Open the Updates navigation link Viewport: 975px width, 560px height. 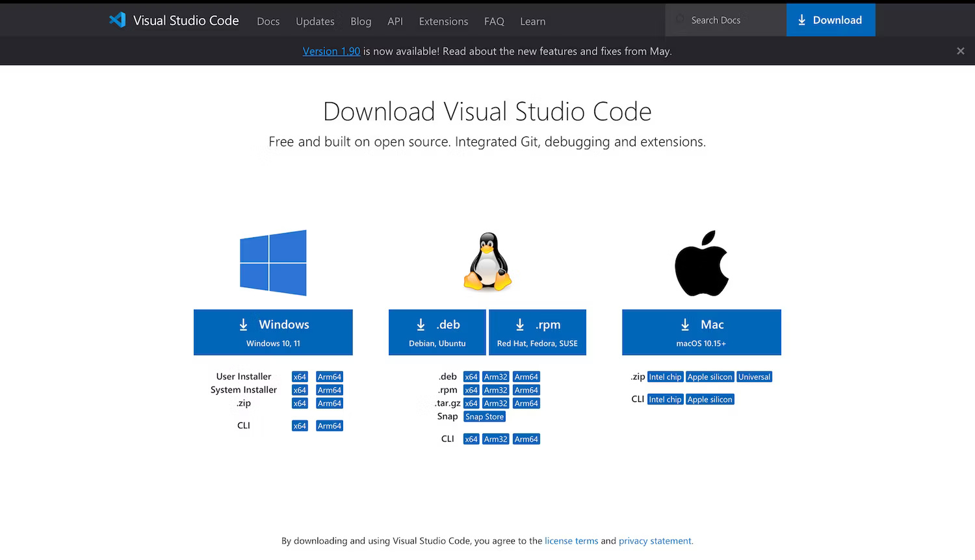[x=315, y=21]
